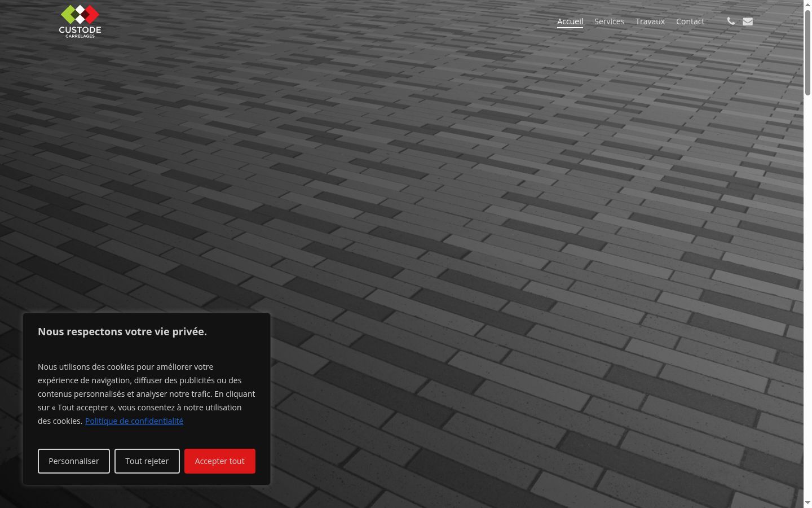Viewport: 812px width, 508px height.
Task: Navigate to the Contact page
Action: [690, 21]
